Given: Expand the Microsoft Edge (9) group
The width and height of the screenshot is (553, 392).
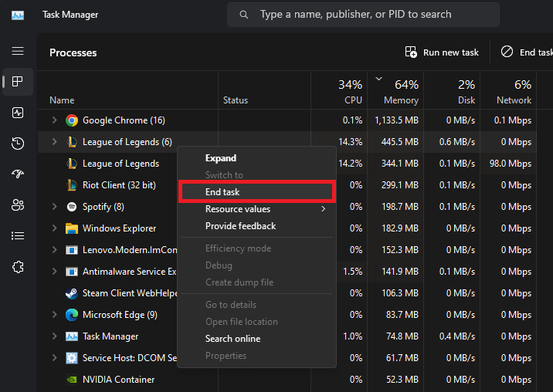Looking at the screenshot, I should coord(54,314).
